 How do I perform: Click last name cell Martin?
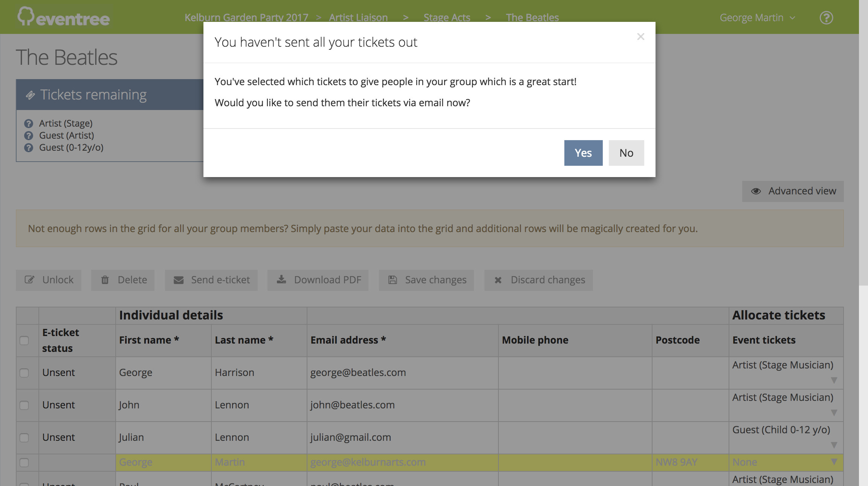click(259, 463)
